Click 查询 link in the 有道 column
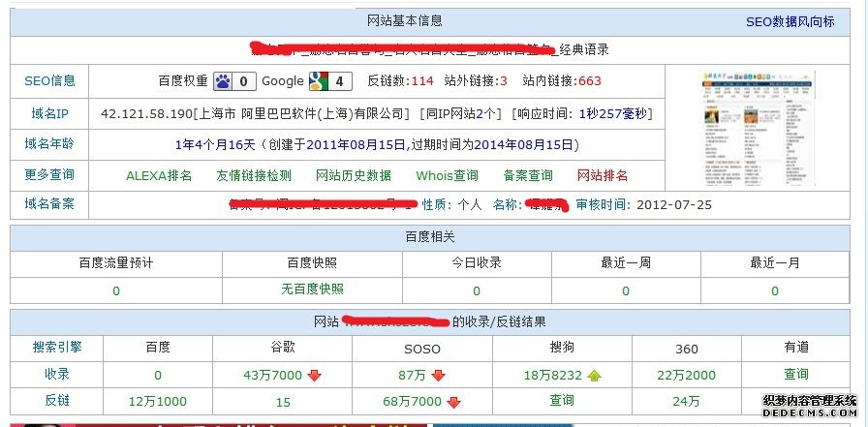Screen dimensions: 868x427 [796, 374]
